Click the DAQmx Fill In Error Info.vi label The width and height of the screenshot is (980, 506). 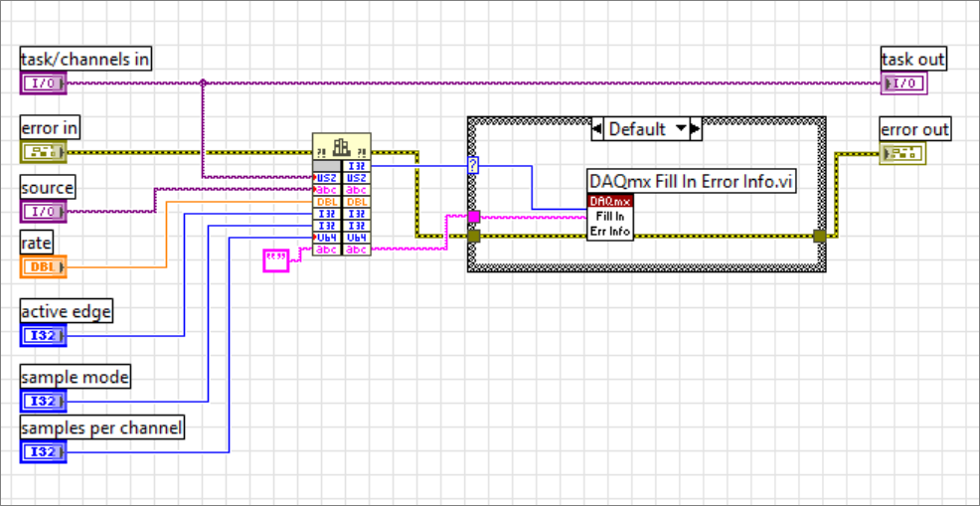click(x=692, y=181)
